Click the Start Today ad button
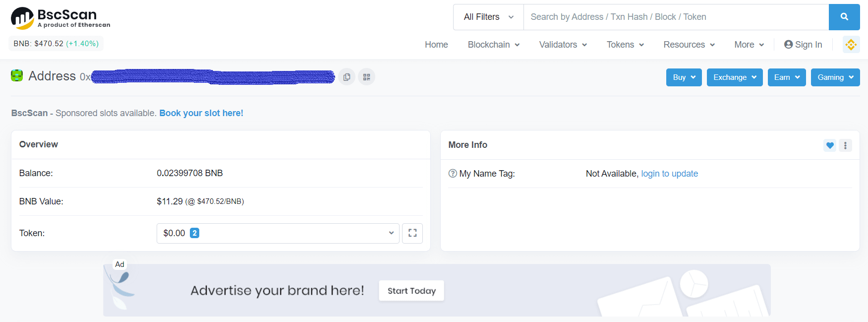 (411, 291)
